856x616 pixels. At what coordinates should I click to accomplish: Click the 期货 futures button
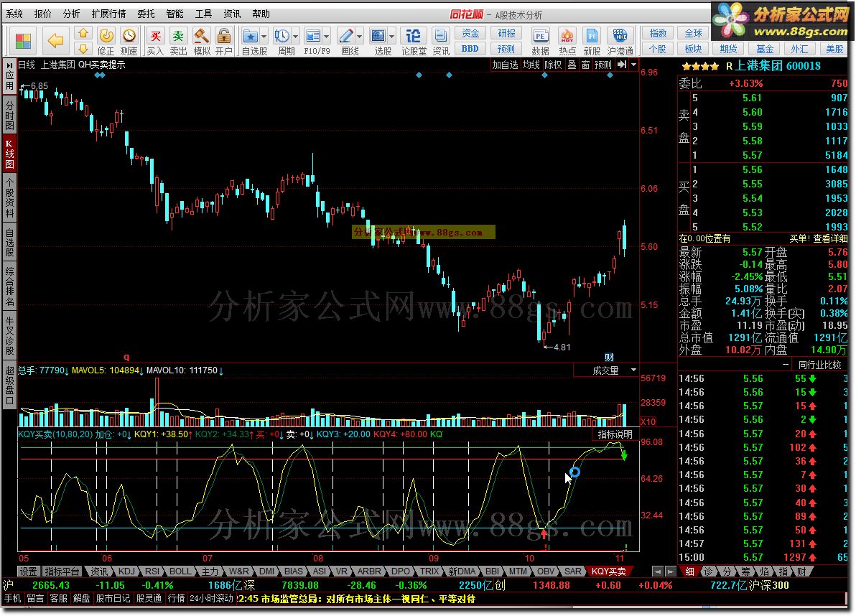click(728, 49)
